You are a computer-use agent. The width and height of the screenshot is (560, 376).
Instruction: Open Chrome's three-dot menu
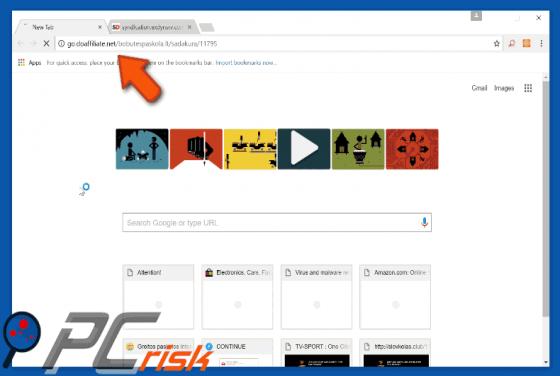[541, 44]
